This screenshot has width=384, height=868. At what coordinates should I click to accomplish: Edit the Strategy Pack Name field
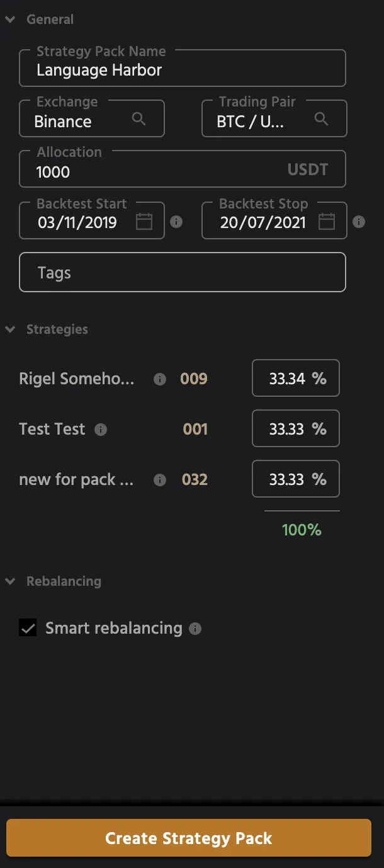click(x=183, y=68)
